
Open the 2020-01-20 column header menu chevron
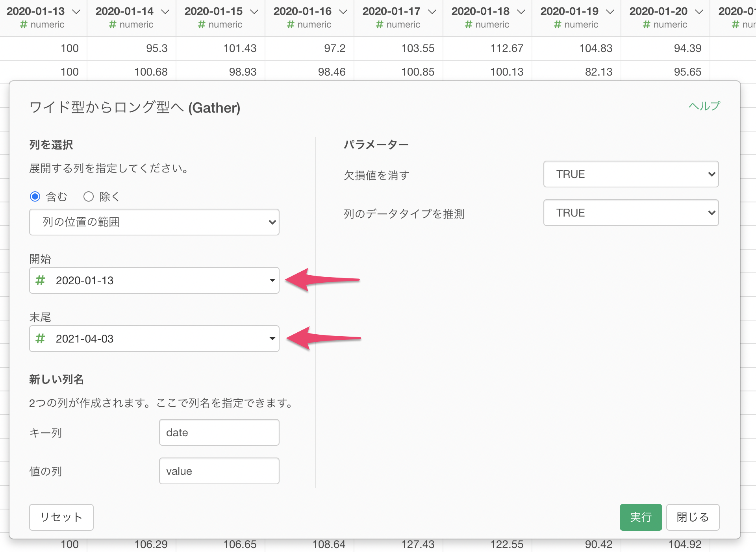point(699,12)
